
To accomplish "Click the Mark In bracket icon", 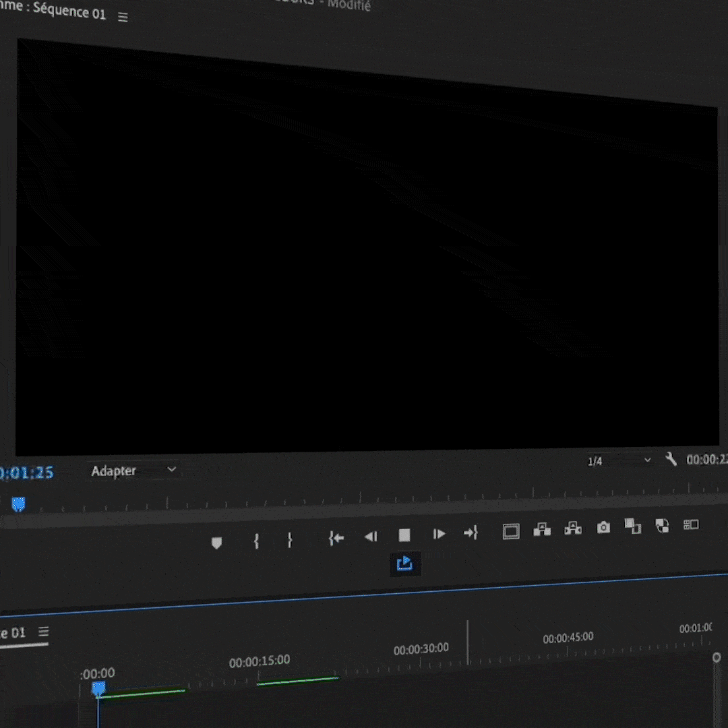I will [256, 541].
